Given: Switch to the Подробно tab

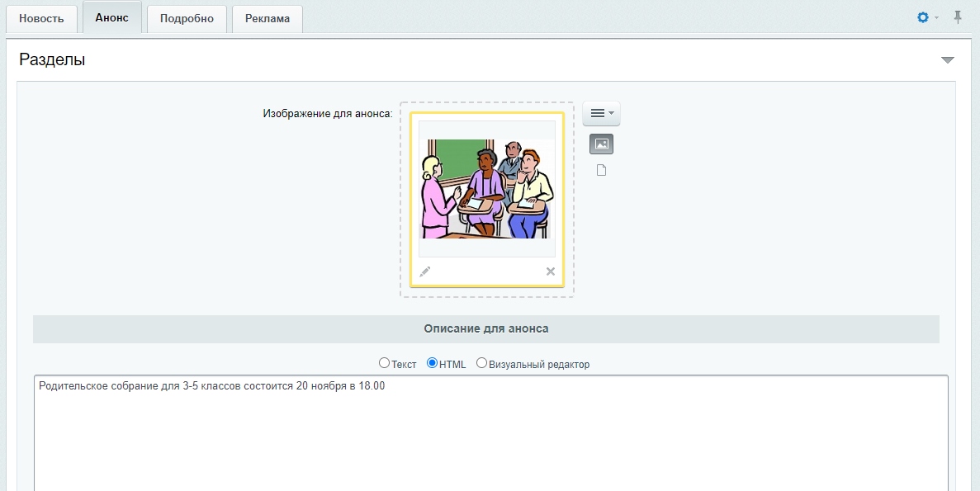Looking at the screenshot, I should (x=187, y=19).
